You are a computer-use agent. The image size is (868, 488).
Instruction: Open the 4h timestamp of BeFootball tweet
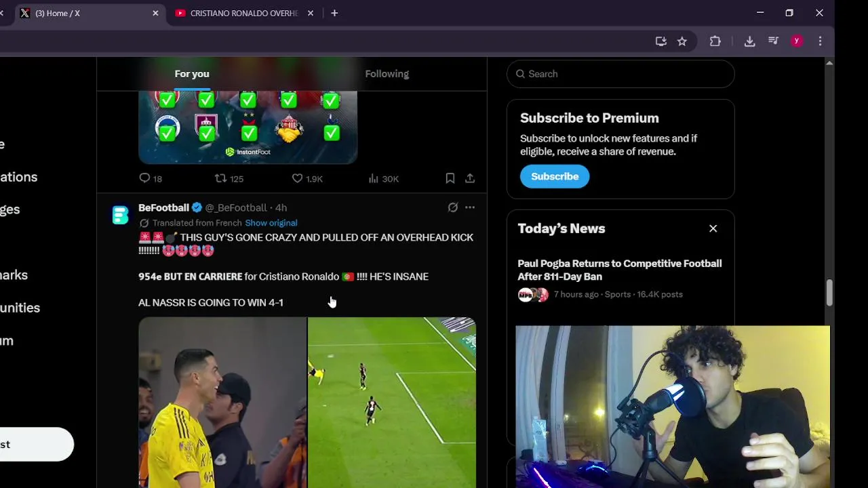coord(281,207)
